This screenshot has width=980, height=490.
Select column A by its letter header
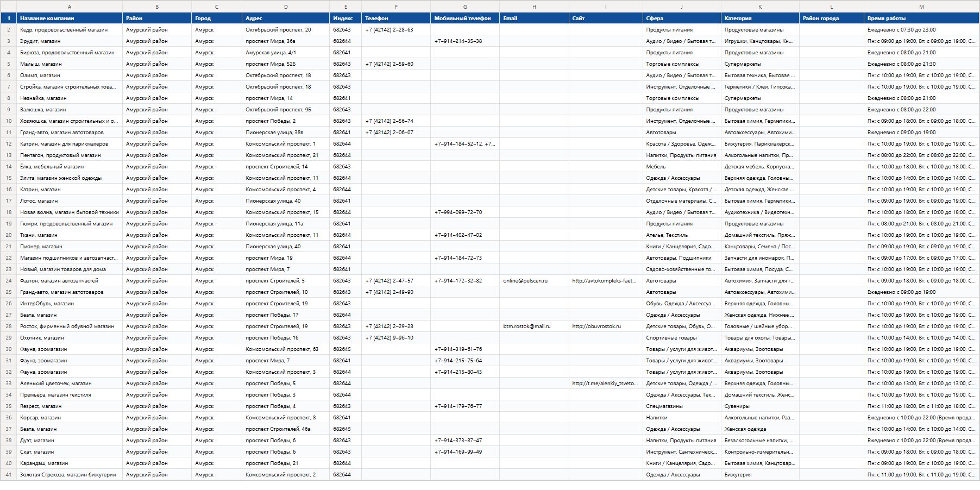click(x=70, y=7)
